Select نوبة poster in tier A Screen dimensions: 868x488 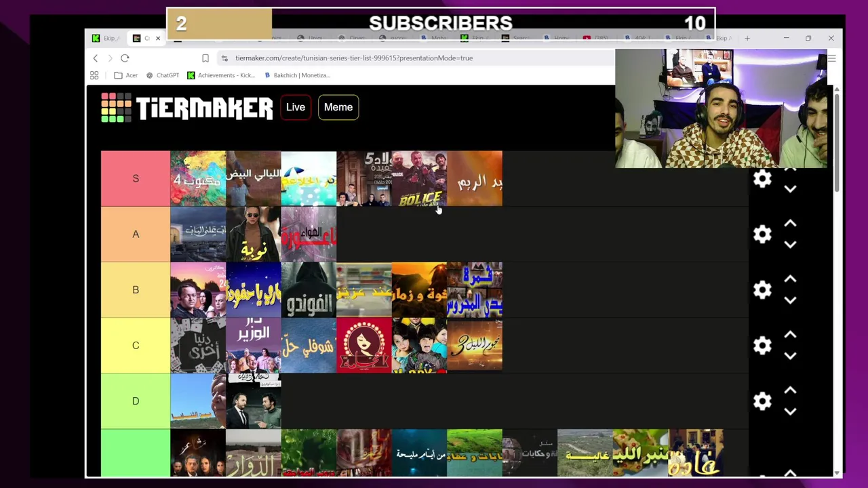click(254, 235)
